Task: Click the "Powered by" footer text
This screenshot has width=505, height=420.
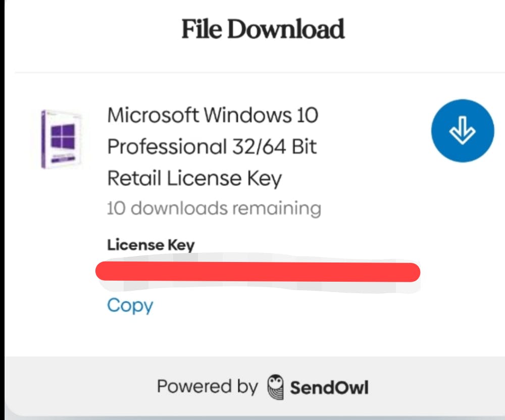Action: [x=207, y=387]
